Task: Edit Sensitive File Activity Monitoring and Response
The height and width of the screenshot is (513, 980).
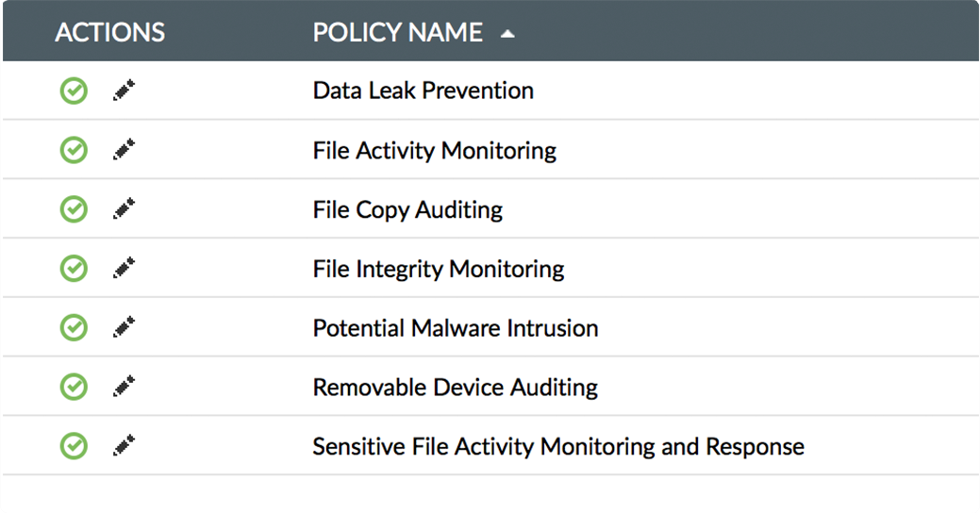Action: click(124, 446)
